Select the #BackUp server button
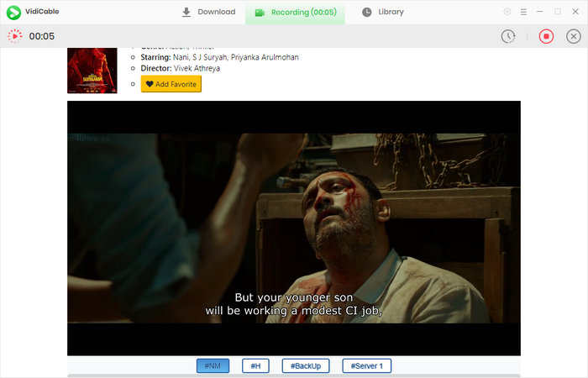This screenshot has height=378, width=588. coord(306,365)
